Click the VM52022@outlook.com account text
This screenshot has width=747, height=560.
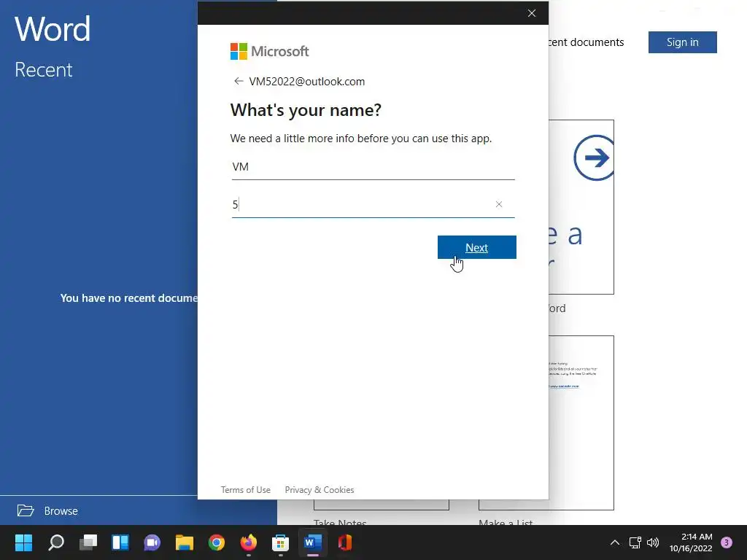307,82
